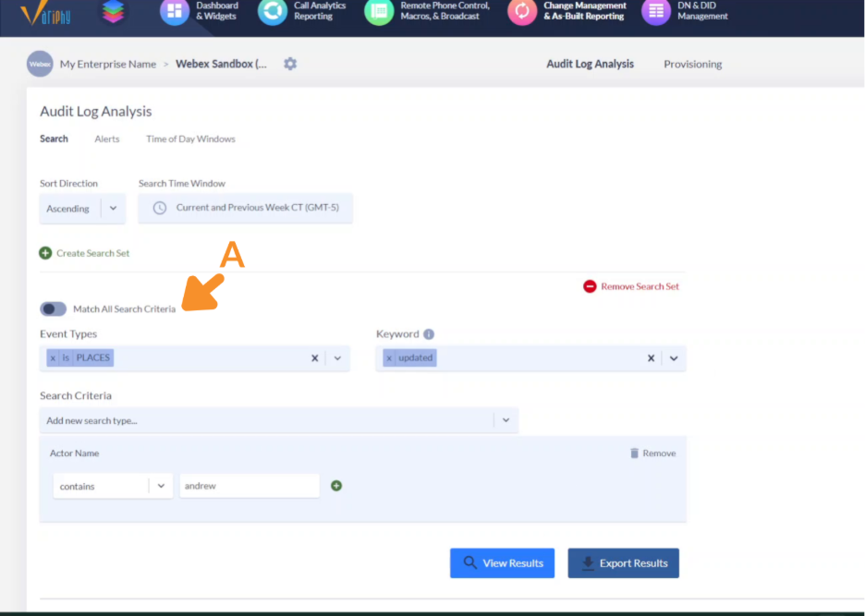Open DN & DID Management icon
The image size is (865, 616).
tap(656, 12)
